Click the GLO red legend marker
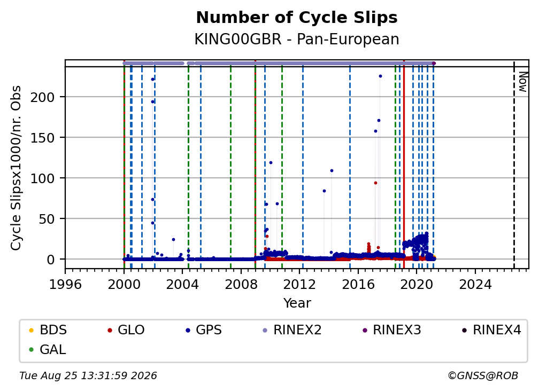Image resolution: width=539 pixels, height=392 pixels. 110,330
